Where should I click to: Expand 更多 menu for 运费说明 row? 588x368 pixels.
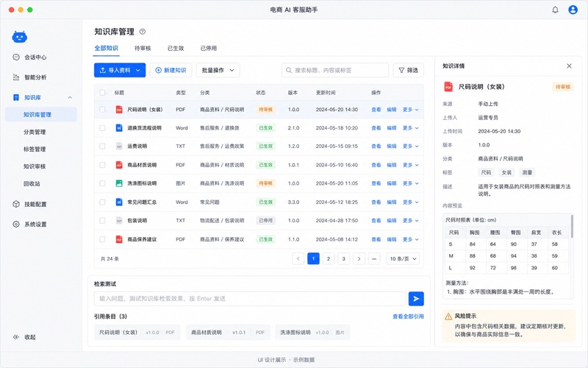coord(411,146)
